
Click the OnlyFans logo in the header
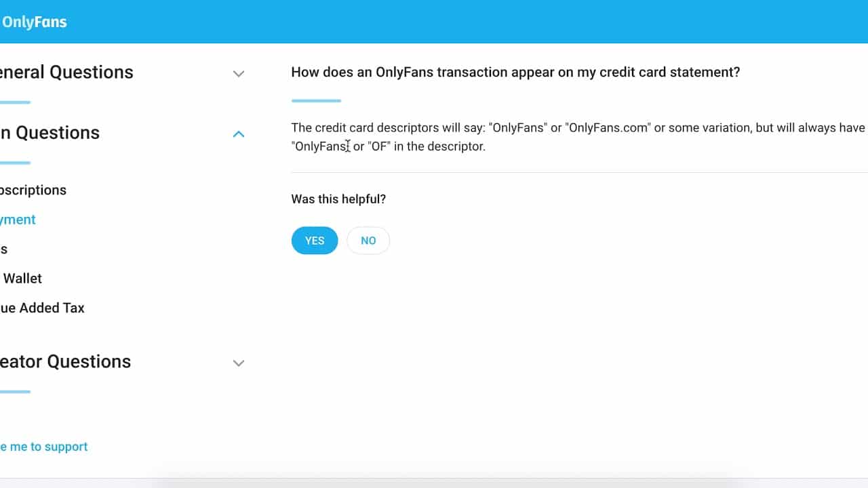[x=34, y=22]
